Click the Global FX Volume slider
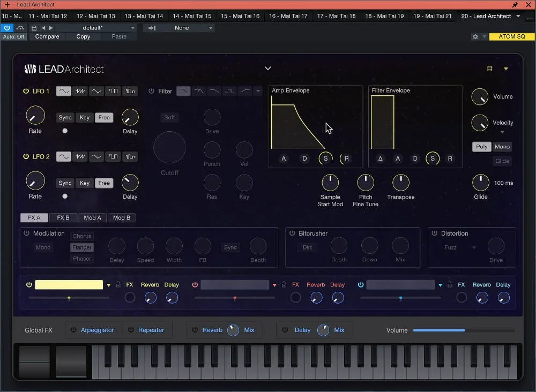The width and height of the screenshot is (536, 392). [464, 330]
